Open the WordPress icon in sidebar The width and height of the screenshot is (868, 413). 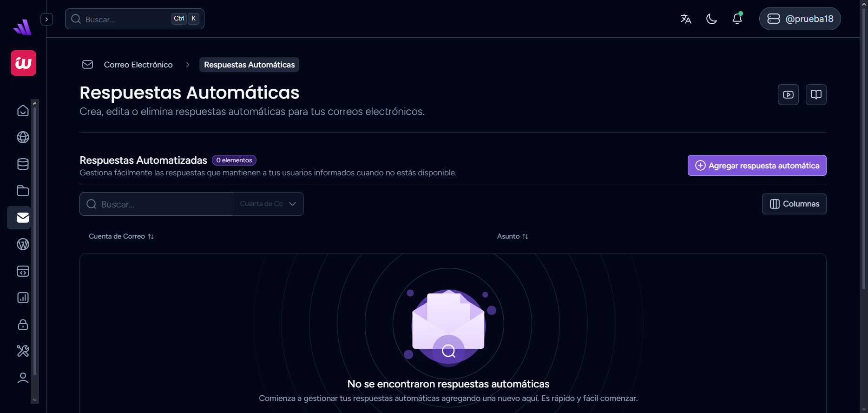23,244
